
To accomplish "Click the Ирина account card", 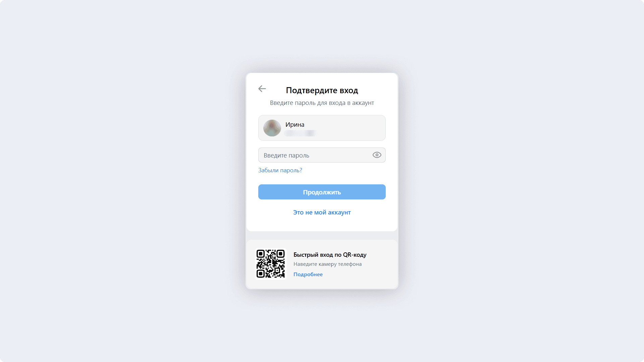I will pyautogui.click(x=322, y=128).
